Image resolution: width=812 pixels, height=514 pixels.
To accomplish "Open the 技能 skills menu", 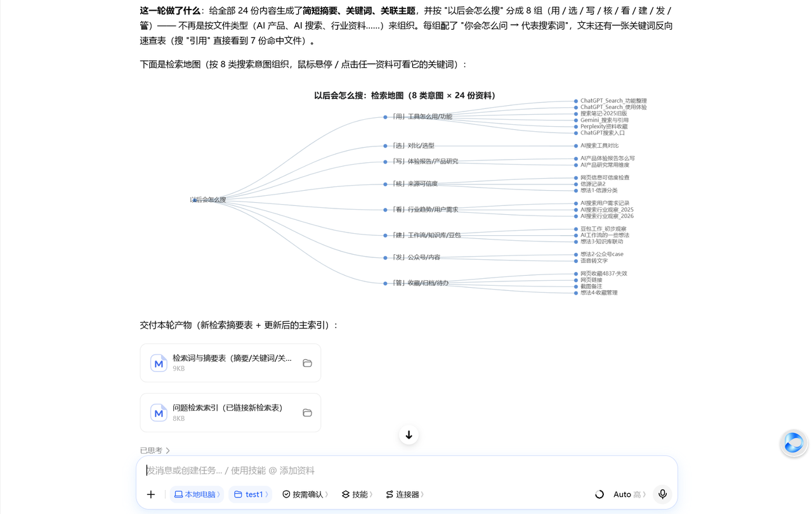I will (x=357, y=494).
